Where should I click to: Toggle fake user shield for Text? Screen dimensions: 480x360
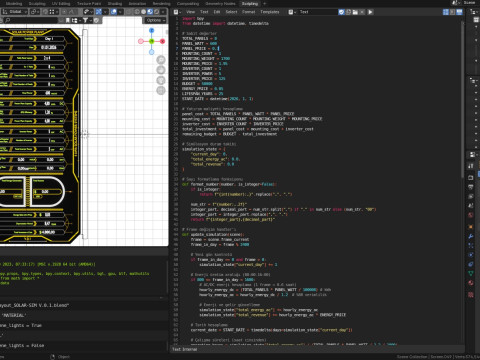tap(342, 12)
